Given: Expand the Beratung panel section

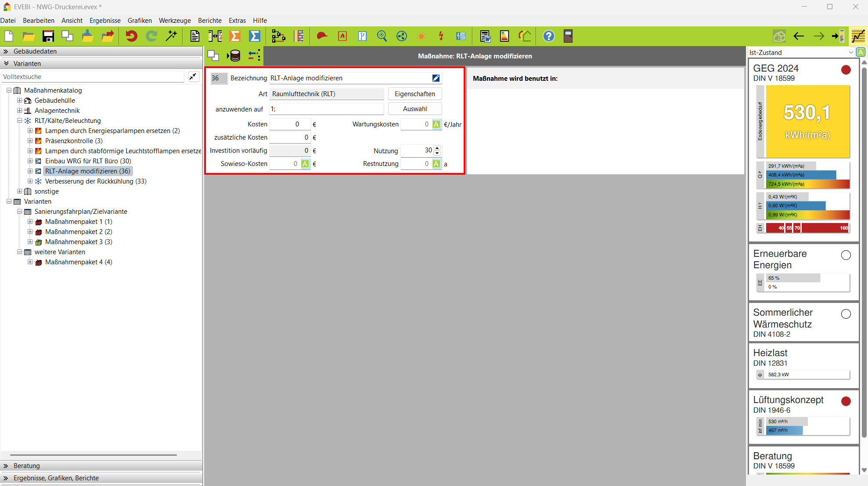Looking at the screenshot, I should click(x=26, y=465).
